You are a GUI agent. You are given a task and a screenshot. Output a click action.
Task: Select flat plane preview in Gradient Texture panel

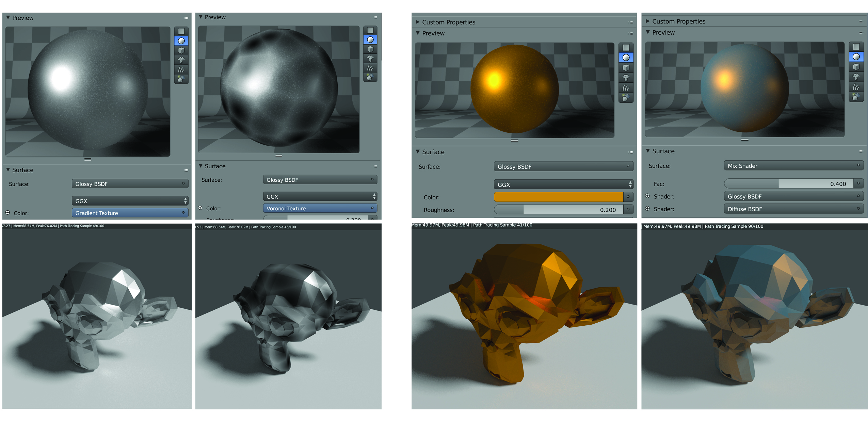181,31
